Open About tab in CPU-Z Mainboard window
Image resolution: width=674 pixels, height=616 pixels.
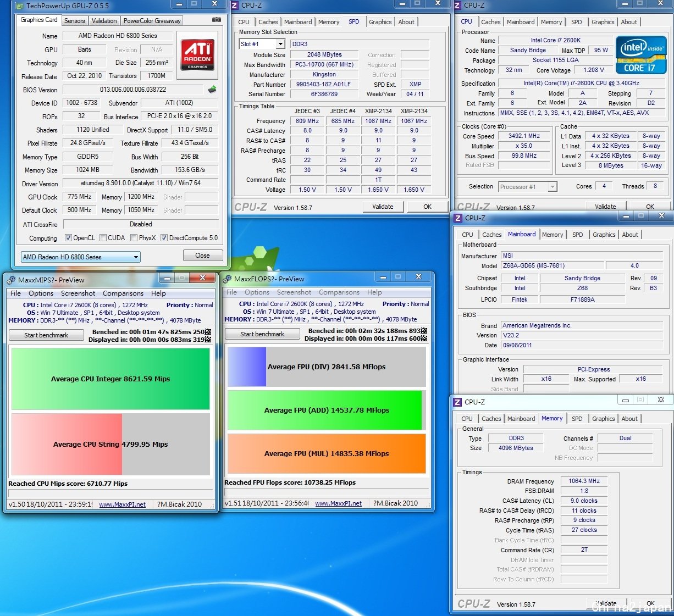tap(630, 235)
